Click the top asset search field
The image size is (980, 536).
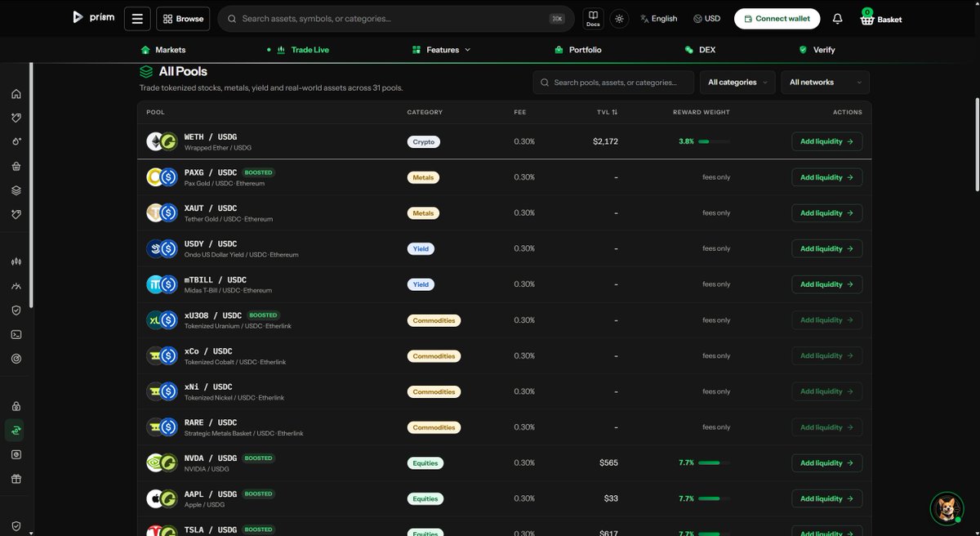[395, 19]
